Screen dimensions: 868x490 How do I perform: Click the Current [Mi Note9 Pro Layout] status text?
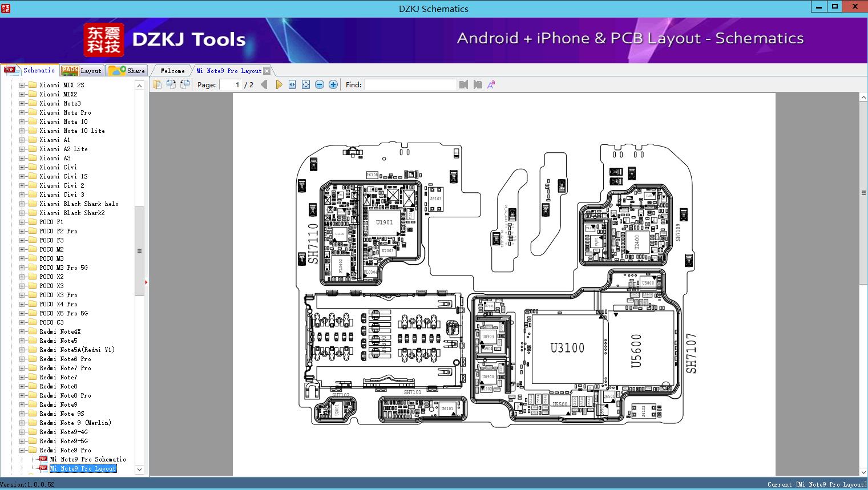[x=817, y=484]
